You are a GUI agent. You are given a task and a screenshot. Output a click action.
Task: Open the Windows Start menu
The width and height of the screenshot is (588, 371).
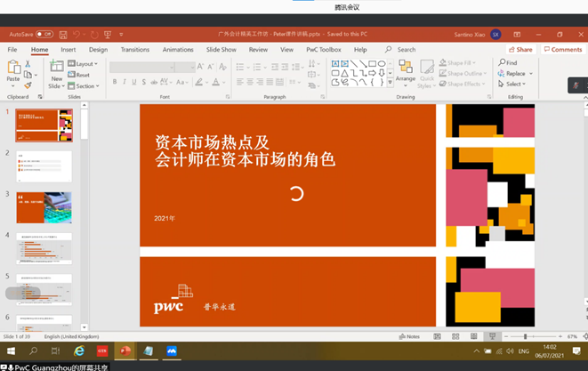10,351
